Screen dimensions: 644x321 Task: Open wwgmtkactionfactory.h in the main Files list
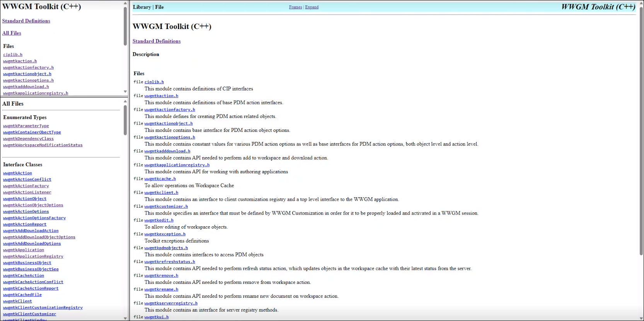click(x=170, y=110)
